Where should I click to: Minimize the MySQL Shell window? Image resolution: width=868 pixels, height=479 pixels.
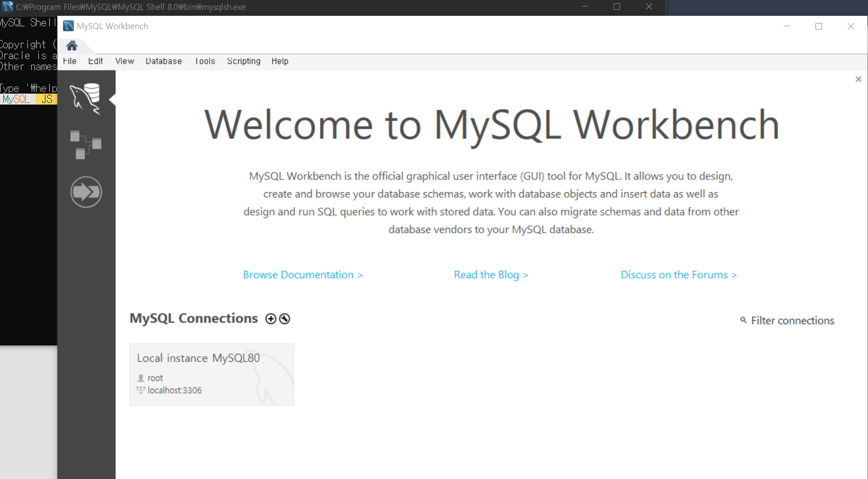pyautogui.click(x=585, y=7)
